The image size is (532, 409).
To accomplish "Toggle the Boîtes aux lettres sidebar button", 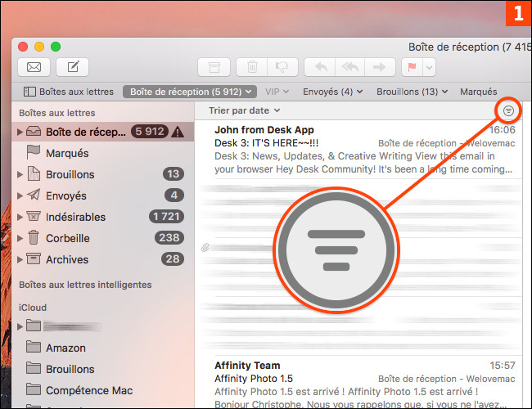I will [x=69, y=92].
